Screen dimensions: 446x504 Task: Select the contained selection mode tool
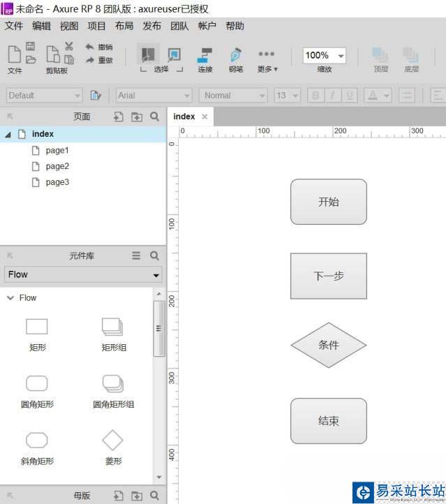(x=174, y=54)
